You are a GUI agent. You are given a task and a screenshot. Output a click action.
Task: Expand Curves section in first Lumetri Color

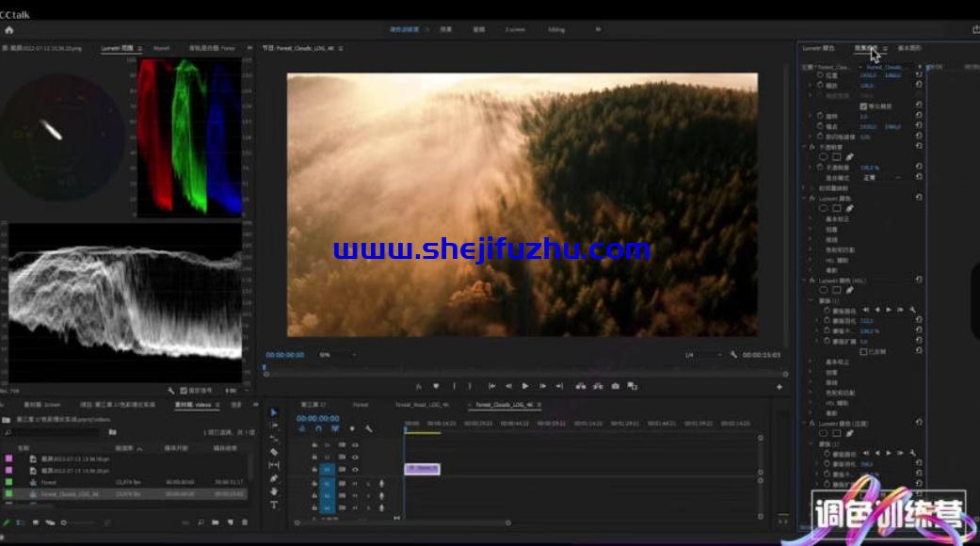click(811, 240)
